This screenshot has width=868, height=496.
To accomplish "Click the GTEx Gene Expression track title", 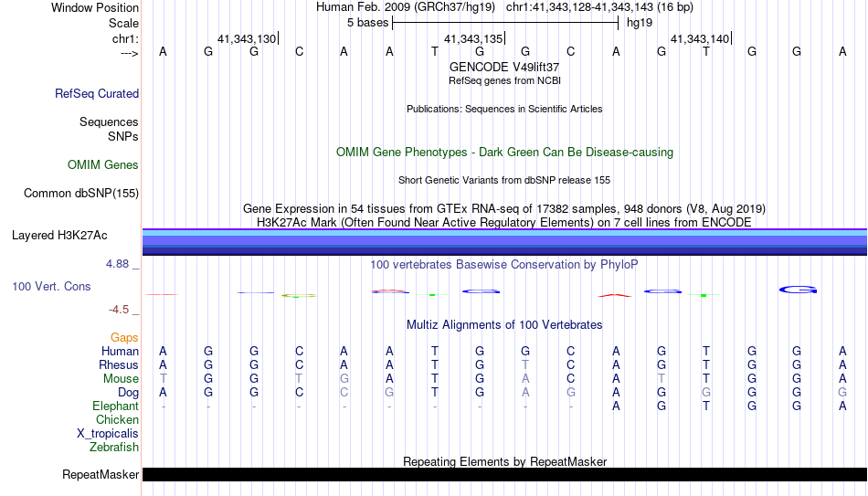I will pos(504,208).
